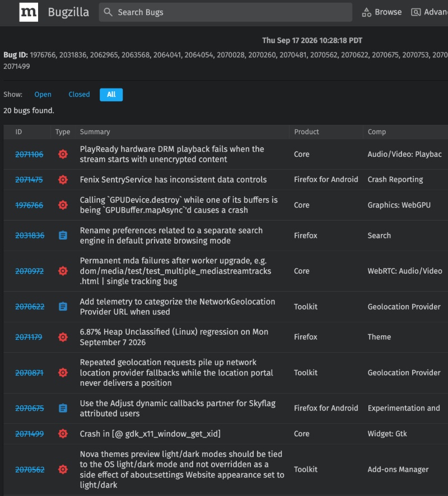The image size is (448, 496).
Task: Open bug 2070562 link
Action: click(30, 470)
